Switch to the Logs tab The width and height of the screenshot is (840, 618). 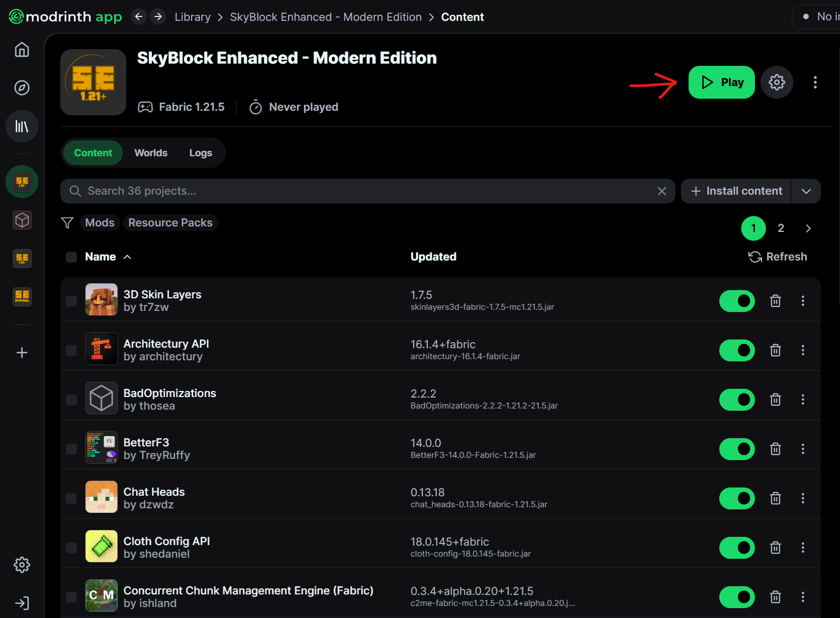click(x=201, y=153)
